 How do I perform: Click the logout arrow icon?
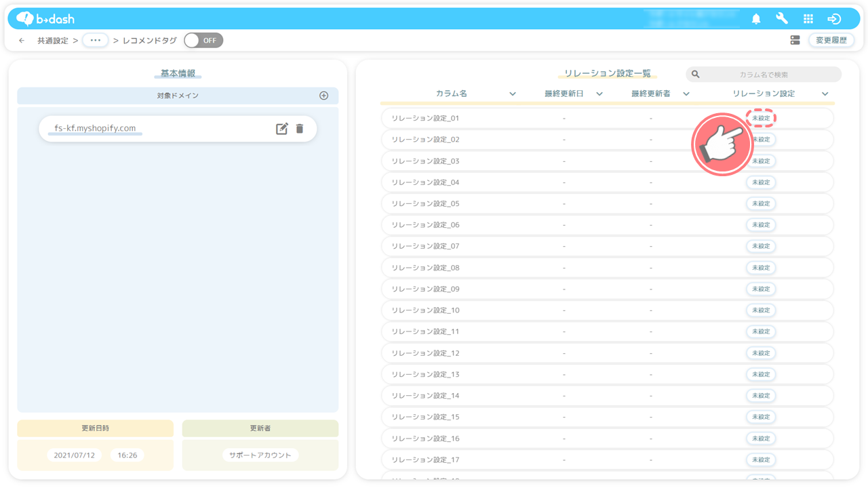pos(834,19)
